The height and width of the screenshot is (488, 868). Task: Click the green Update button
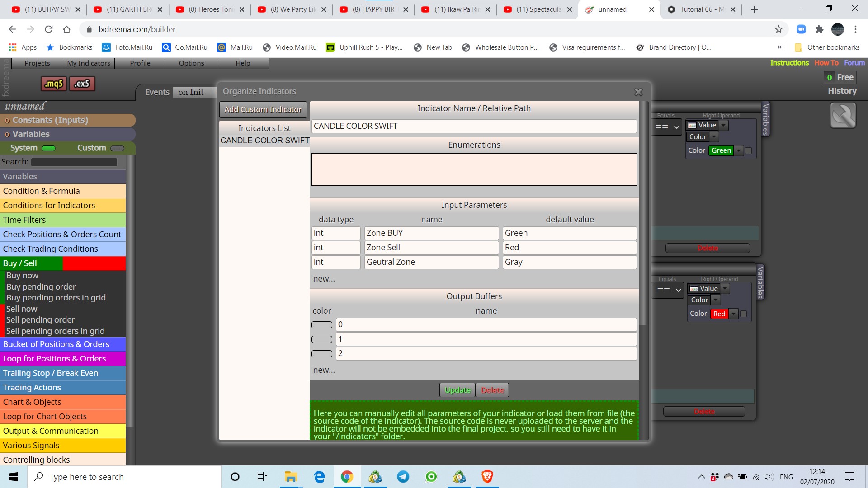pyautogui.click(x=458, y=390)
